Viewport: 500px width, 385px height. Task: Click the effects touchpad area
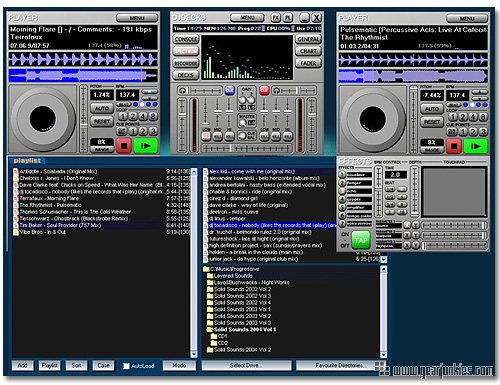[455, 192]
